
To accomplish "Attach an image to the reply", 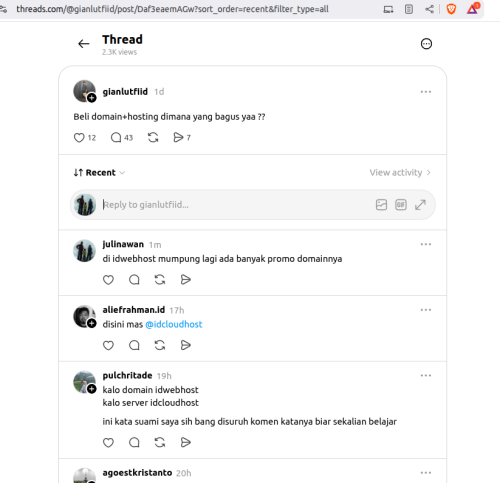I will click(x=381, y=205).
